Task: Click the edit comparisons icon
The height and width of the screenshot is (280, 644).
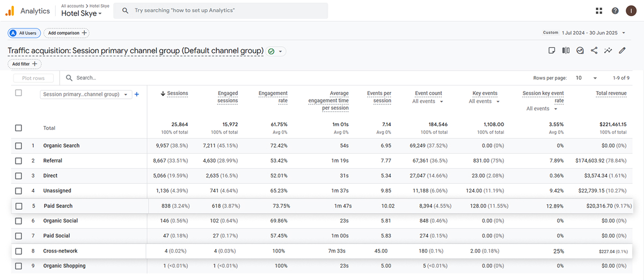Action: coord(566,51)
